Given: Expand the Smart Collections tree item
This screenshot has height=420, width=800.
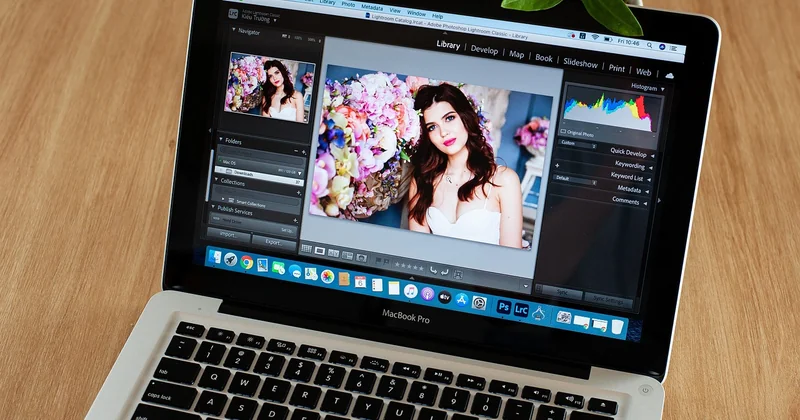Looking at the screenshot, I should (223, 199).
